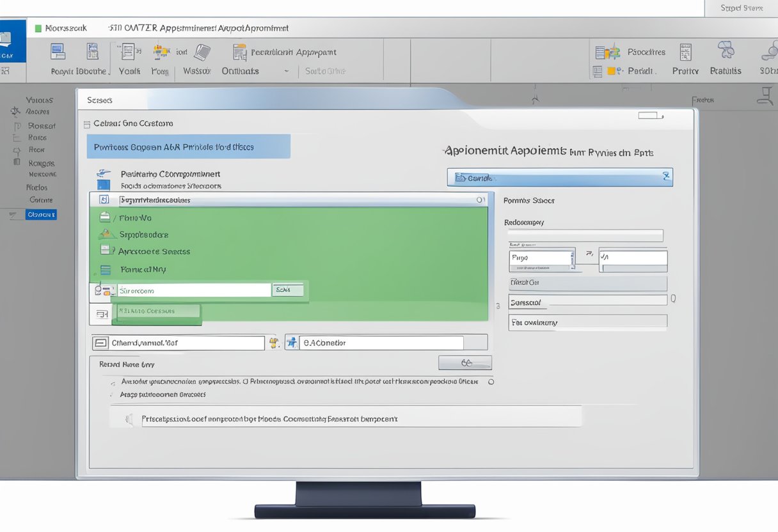The height and width of the screenshot is (532, 778).
Task: Click the icon beside "FhonoVo" list item
Action: tap(104, 217)
